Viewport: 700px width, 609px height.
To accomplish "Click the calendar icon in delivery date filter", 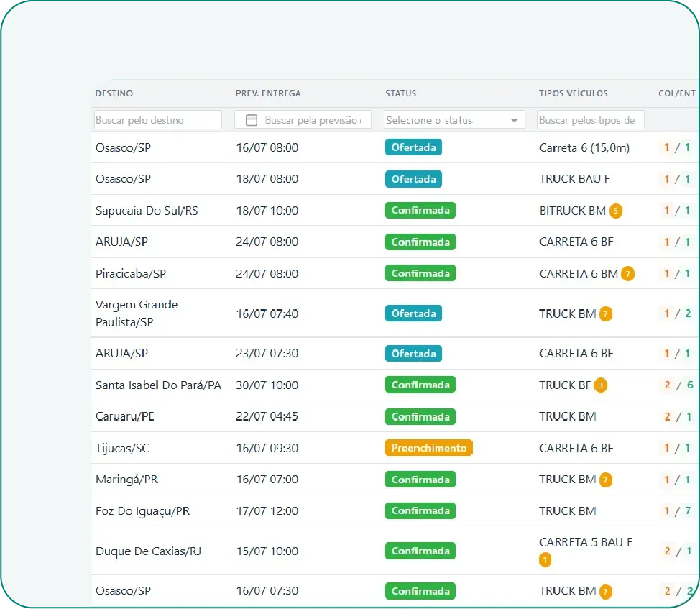I will (252, 119).
